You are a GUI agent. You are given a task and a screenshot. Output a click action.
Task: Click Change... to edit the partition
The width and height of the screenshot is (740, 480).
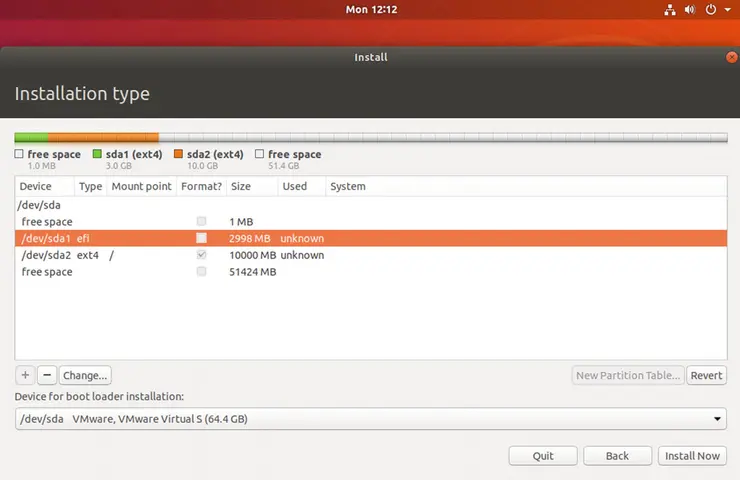tap(84, 376)
